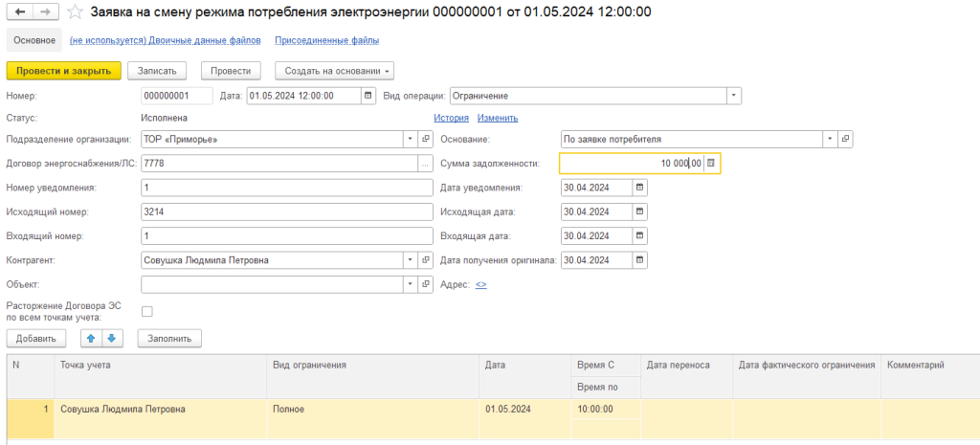Viewport: 980px width, 445px height.
Task: Open the Присоединенные файлы tab
Action: point(326,40)
